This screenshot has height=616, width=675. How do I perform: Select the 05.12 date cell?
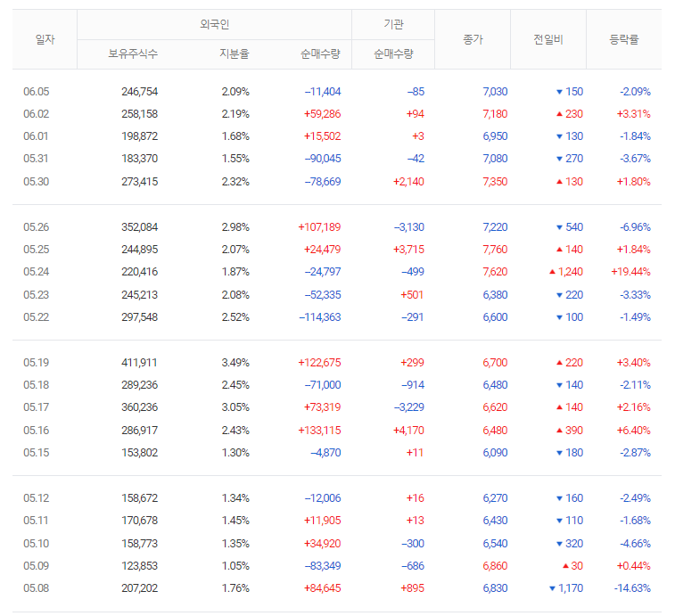pyautogui.click(x=37, y=498)
